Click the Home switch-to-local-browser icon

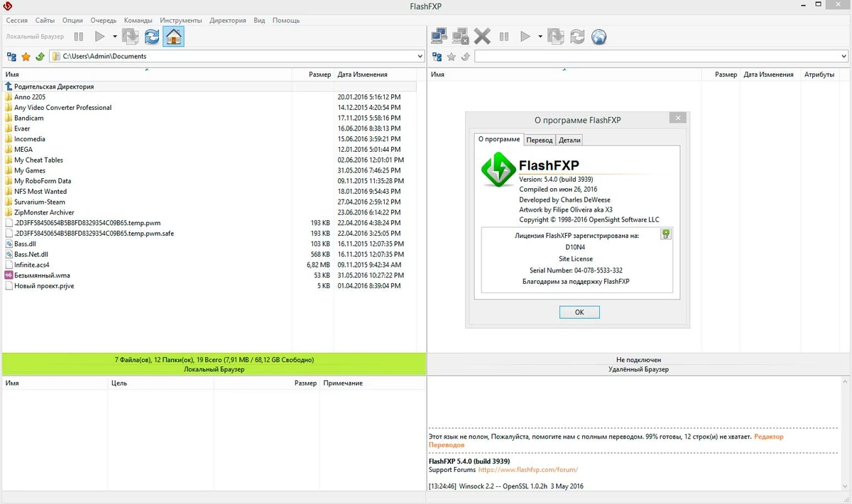tap(173, 36)
